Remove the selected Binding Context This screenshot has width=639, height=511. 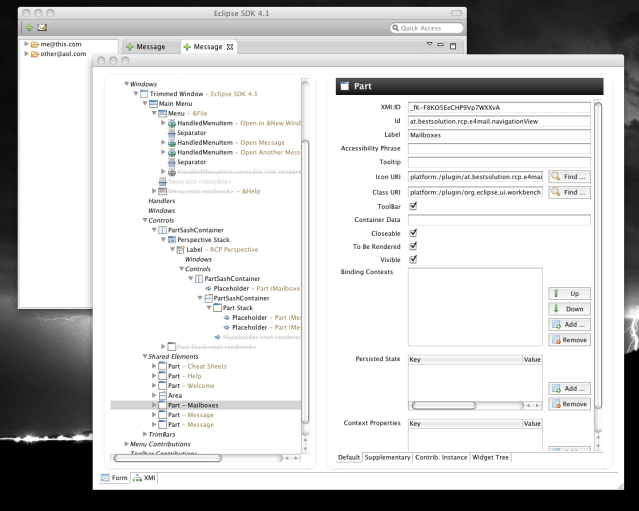[x=568, y=340]
